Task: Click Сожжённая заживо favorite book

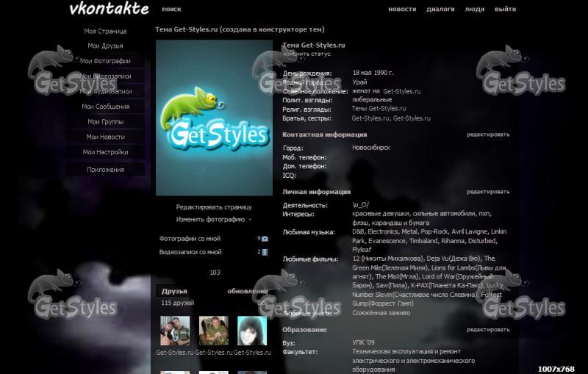Action: click(381, 313)
